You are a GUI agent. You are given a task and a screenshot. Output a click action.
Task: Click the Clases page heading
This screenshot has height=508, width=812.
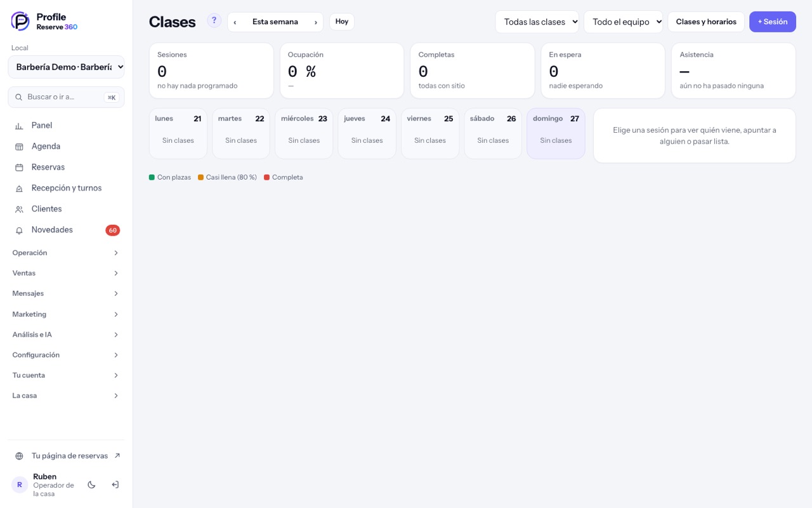coord(172,22)
